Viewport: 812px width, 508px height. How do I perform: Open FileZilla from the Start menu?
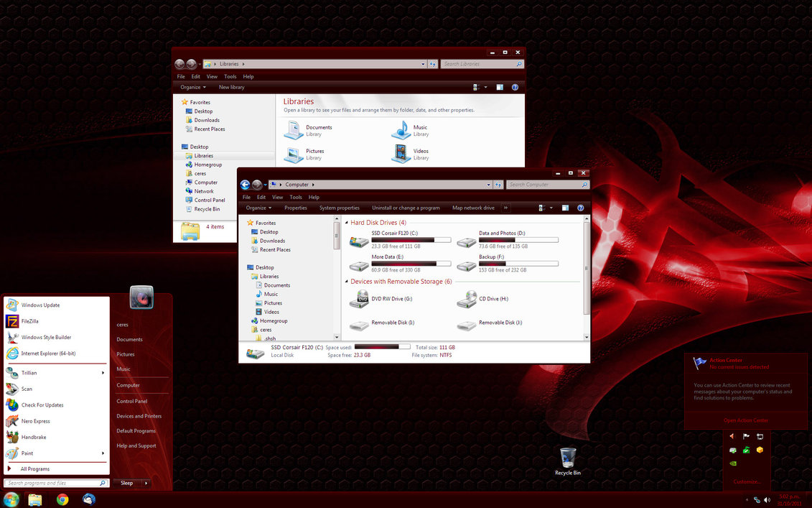tap(30, 321)
